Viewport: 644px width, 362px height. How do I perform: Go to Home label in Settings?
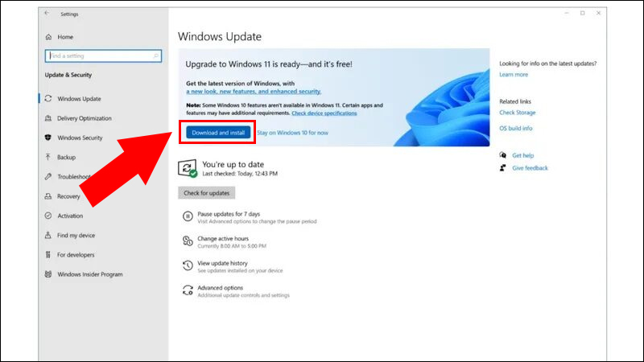(x=65, y=37)
